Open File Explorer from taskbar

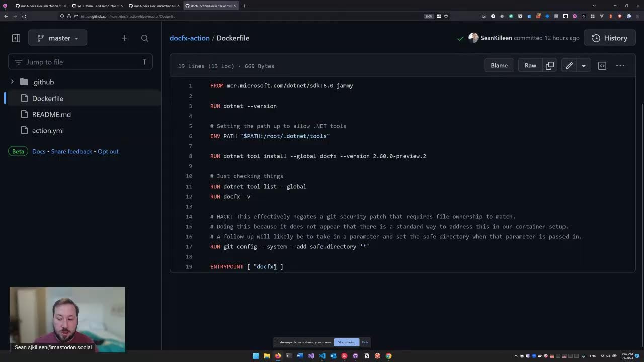(267, 356)
